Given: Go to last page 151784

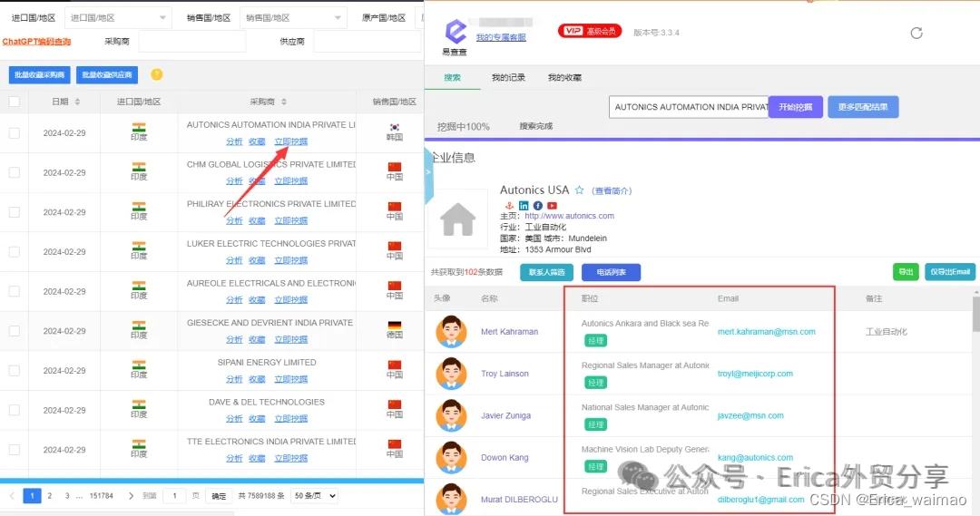Looking at the screenshot, I should click(x=102, y=495).
